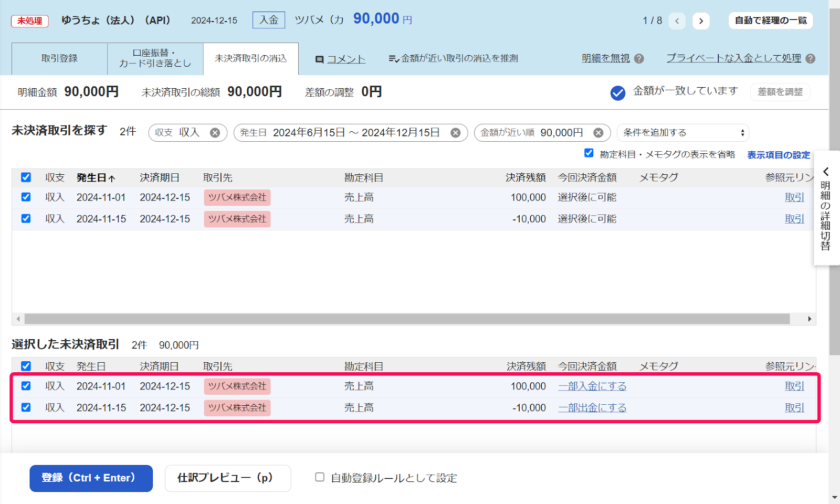Open 取引 link for selected -10,000 row
This screenshot has height=504, width=840.
794,408
